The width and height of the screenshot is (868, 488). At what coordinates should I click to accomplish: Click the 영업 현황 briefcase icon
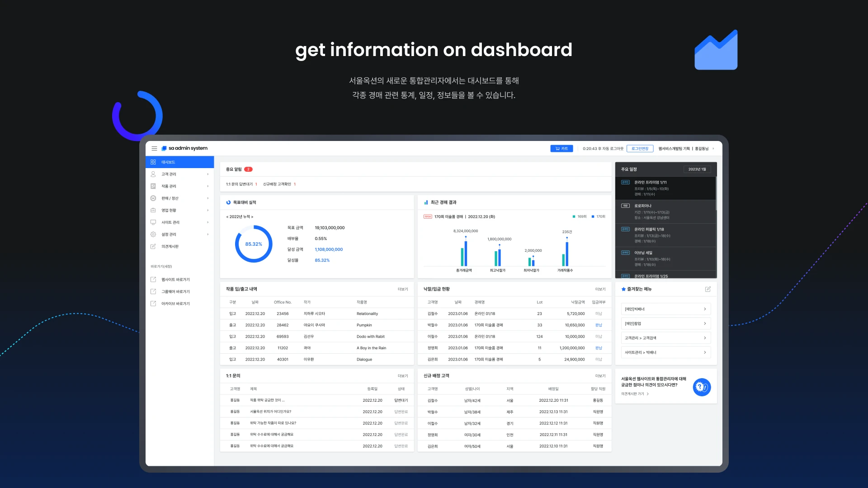[153, 210]
